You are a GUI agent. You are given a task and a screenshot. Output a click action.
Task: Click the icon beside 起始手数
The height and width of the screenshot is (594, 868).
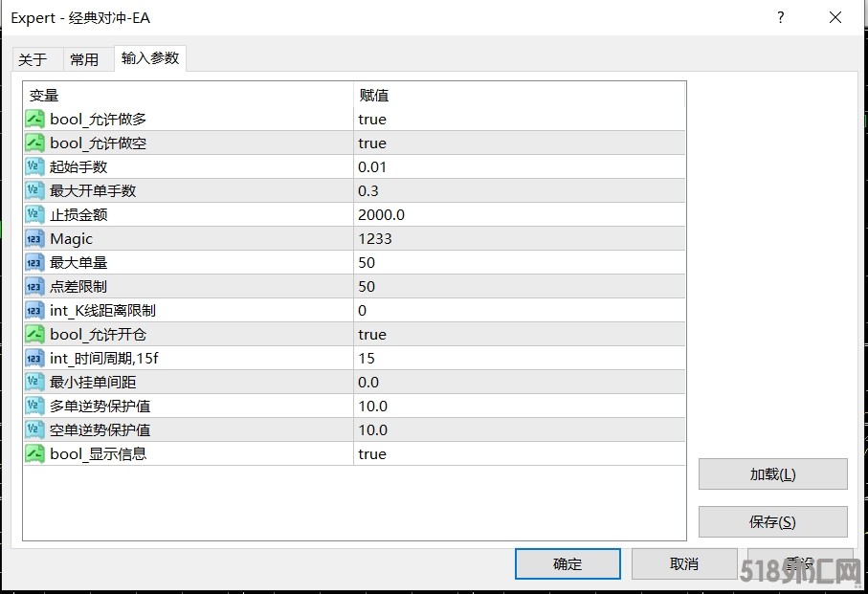point(34,166)
